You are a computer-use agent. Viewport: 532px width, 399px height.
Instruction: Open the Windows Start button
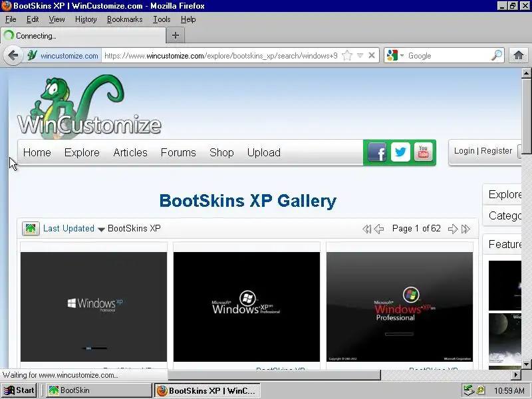(19, 390)
